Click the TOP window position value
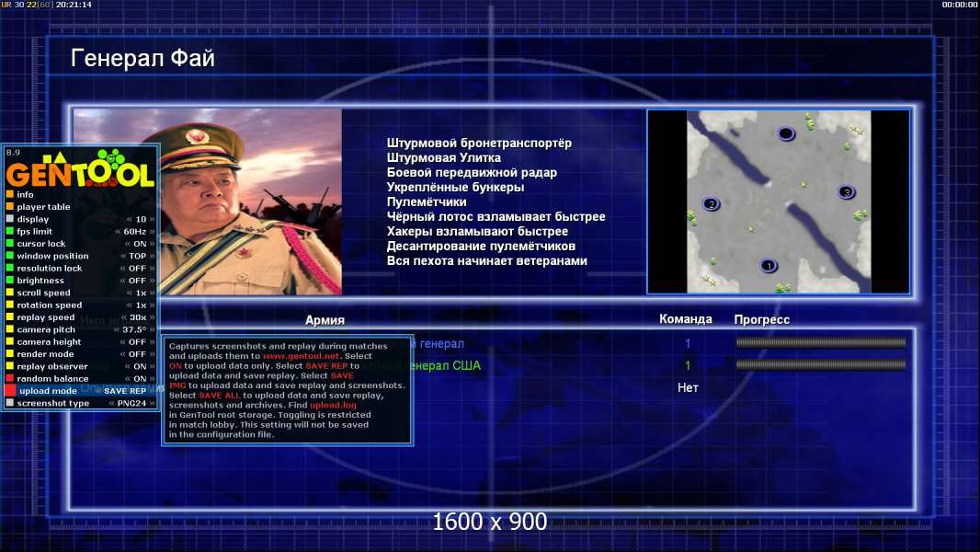This screenshot has height=552, width=980. coord(138,256)
